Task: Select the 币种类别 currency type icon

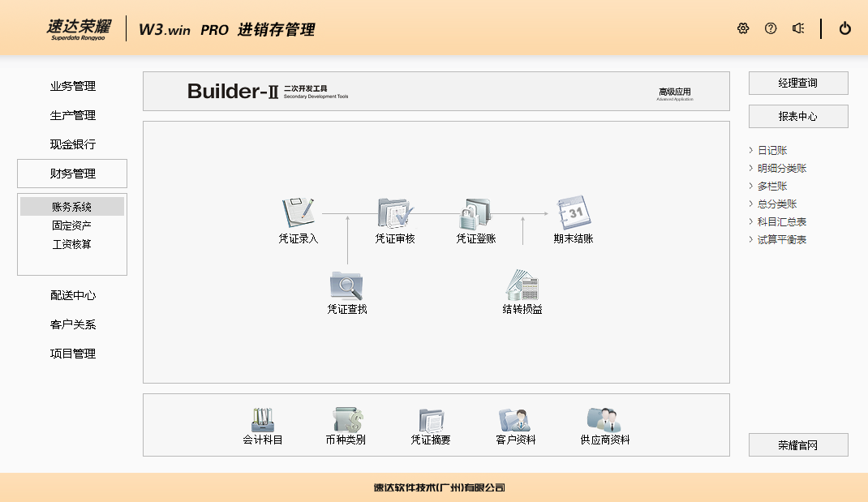Action: [x=346, y=420]
